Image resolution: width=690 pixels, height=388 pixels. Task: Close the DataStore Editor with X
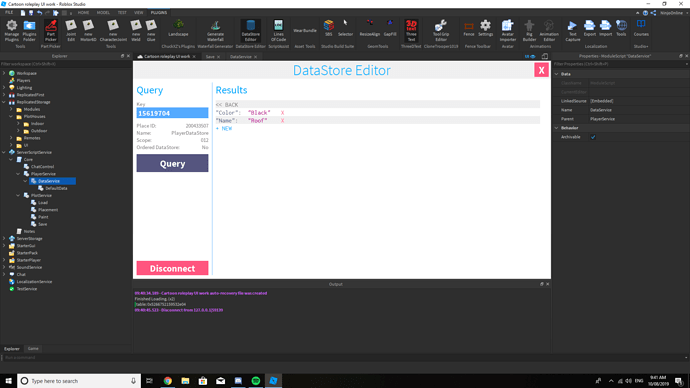tap(541, 70)
